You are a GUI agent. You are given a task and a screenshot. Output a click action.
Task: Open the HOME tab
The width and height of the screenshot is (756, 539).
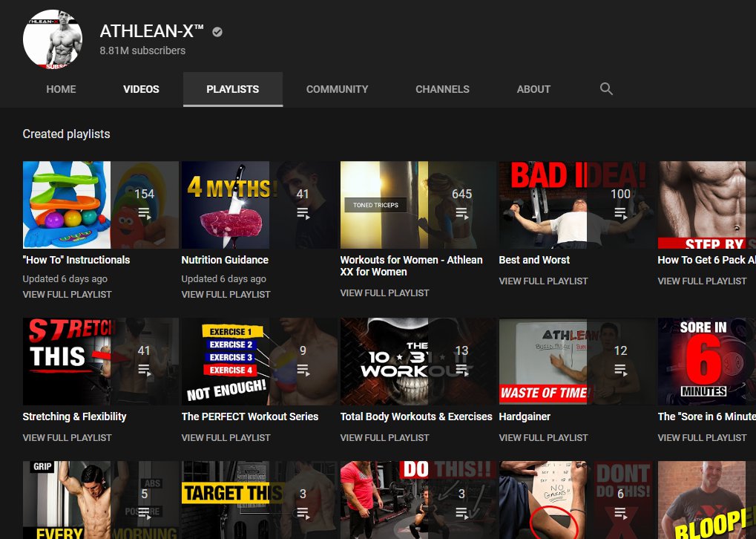62,89
